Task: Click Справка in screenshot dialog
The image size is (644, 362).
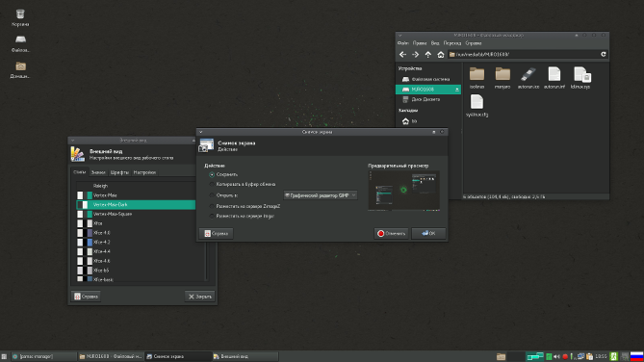Action: 216,233
